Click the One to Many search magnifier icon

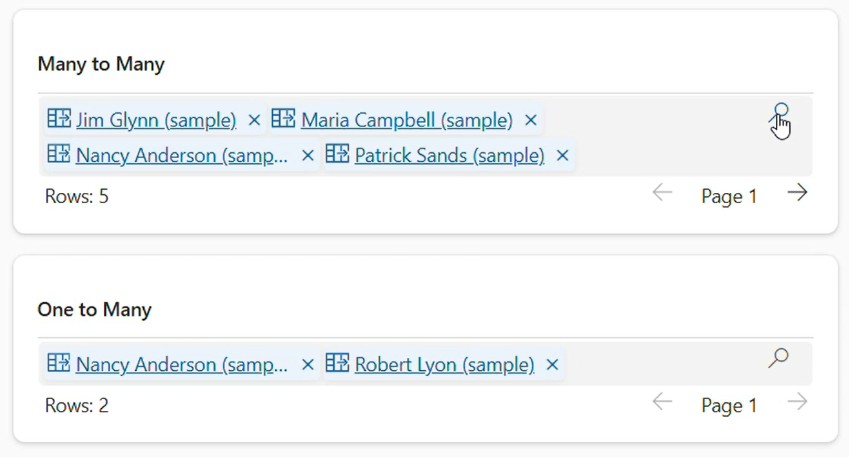click(x=779, y=358)
